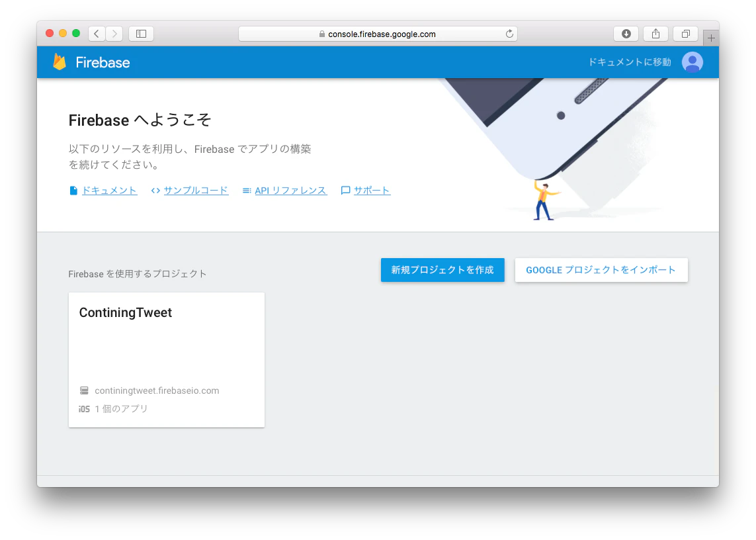Go forward with Safari forward arrow
This screenshot has height=540, width=756.
[x=114, y=34]
